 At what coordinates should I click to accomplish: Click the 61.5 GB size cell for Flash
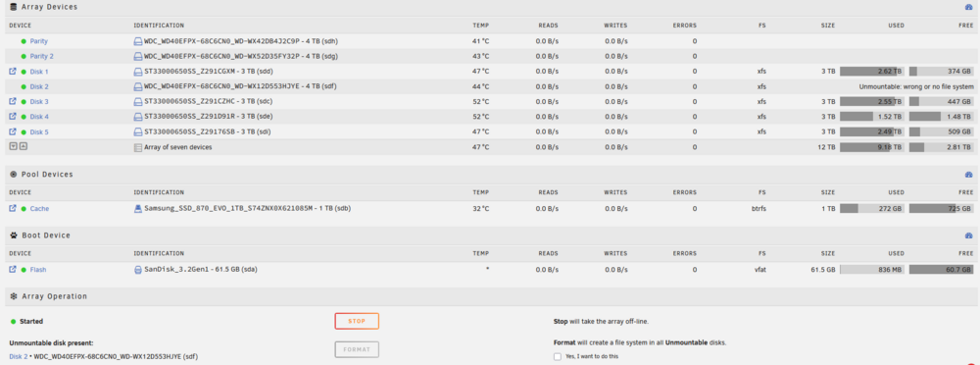[822, 270]
